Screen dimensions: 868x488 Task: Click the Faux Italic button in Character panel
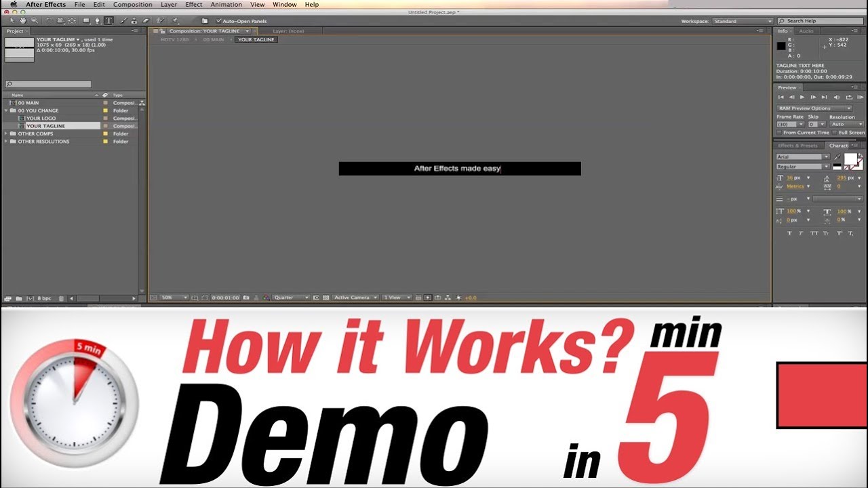801,233
